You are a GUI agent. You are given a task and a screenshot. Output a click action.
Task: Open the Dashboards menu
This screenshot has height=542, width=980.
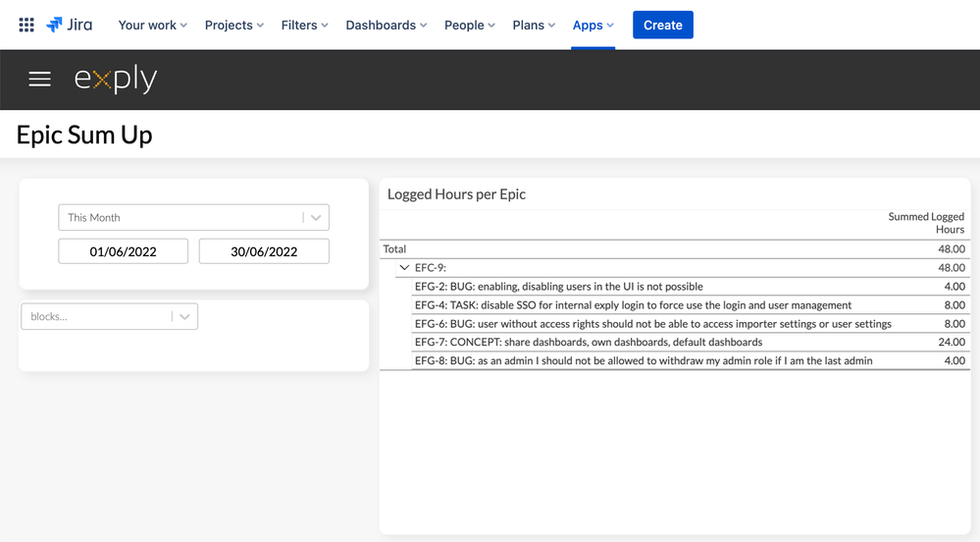tap(387, 25)
